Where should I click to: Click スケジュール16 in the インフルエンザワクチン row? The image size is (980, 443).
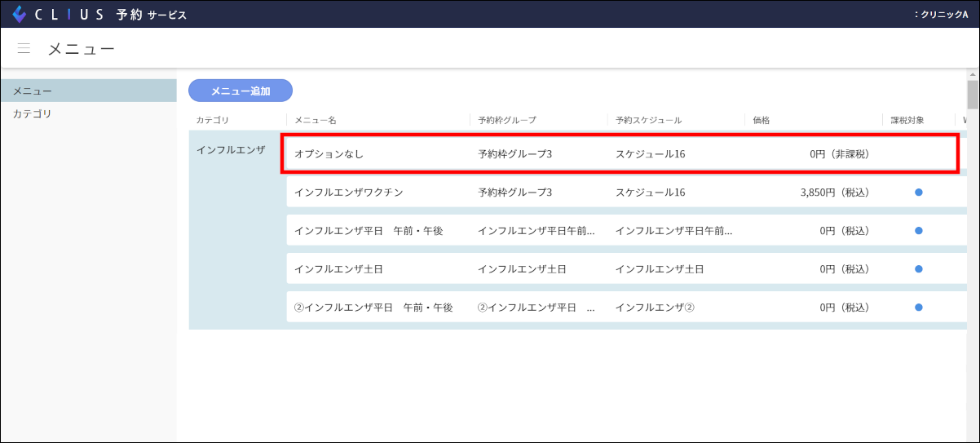click(x=651, y=193)
